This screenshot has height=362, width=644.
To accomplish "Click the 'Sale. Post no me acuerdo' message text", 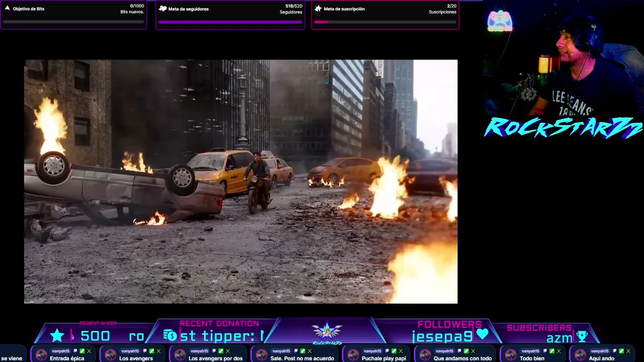I will pos(302,358).
